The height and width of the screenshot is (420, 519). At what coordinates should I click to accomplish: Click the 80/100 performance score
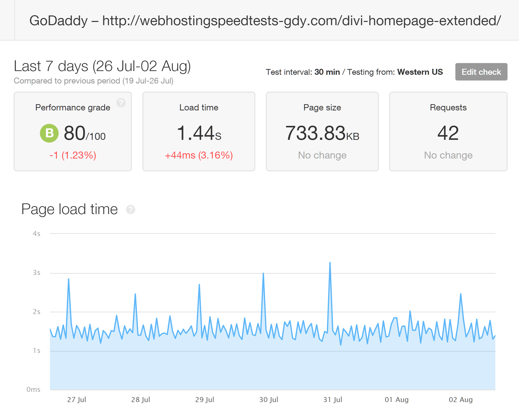[x=85, y=133]
